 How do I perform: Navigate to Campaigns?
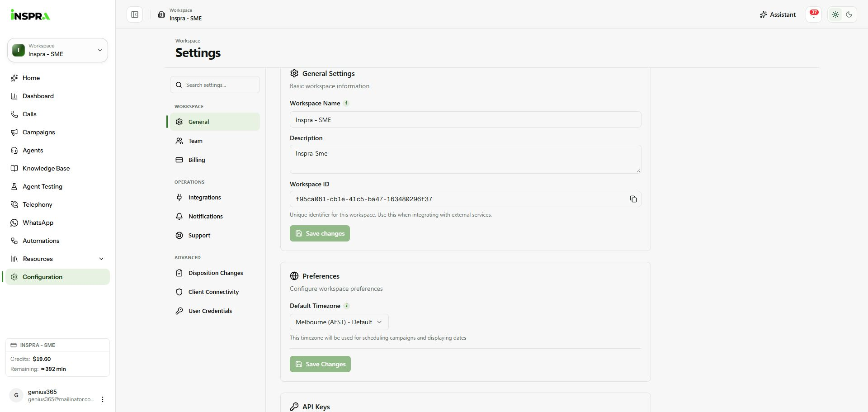coord(57,132)
